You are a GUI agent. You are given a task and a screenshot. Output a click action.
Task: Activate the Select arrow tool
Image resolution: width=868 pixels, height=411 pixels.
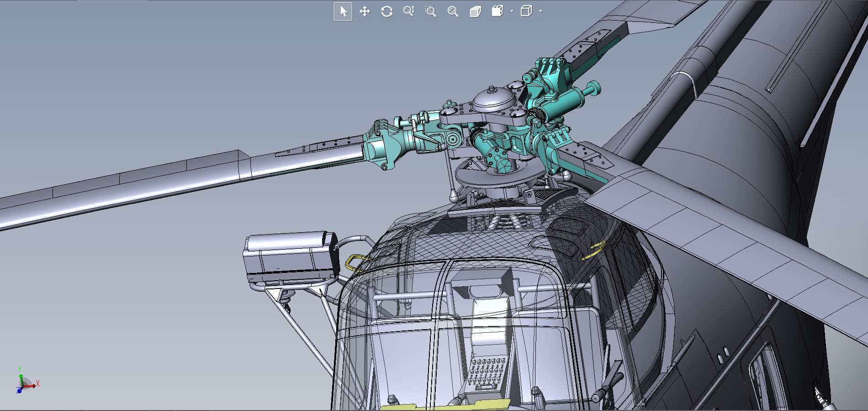pos(343,11)
